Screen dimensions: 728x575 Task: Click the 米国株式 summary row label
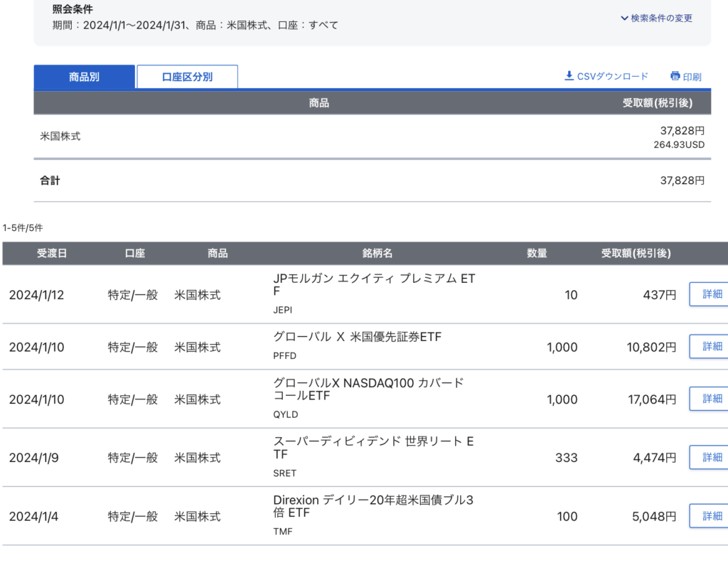[x=60, y=136]
